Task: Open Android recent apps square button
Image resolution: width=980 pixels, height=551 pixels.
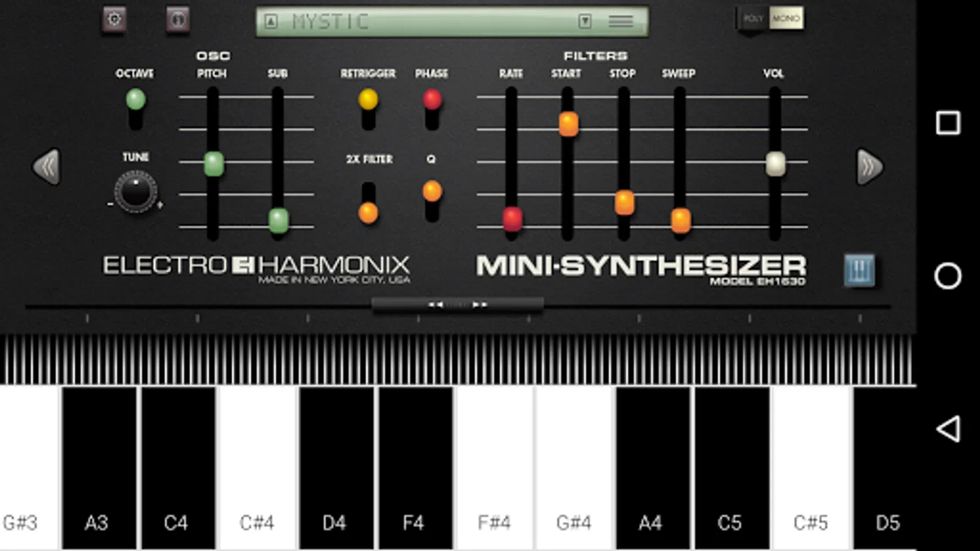Action: pos(948,122)
